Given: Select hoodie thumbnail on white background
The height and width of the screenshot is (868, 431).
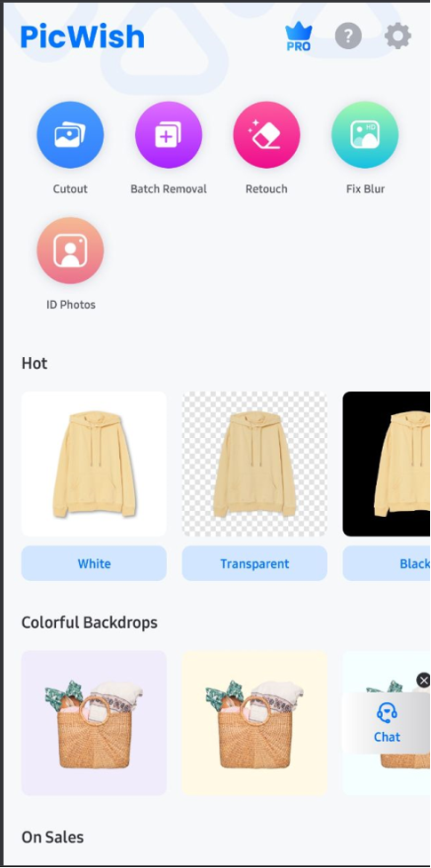Looking at the screenshot, I should (94, 464).
